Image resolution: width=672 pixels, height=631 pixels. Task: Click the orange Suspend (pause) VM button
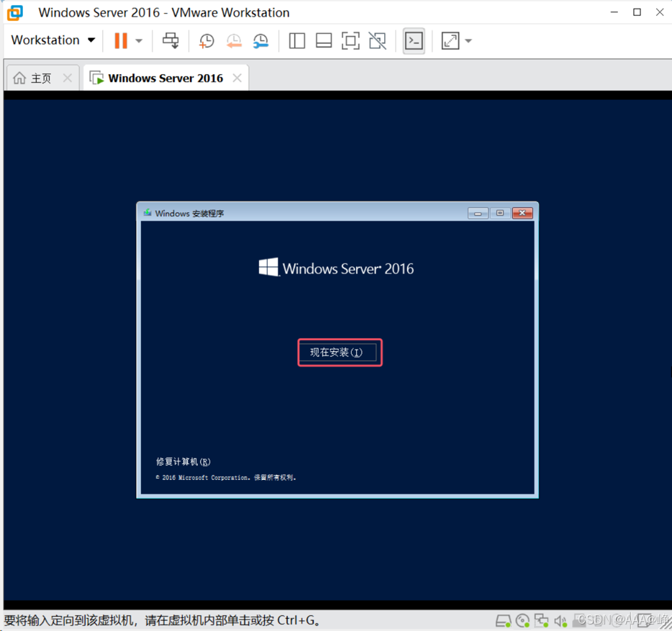121,41
